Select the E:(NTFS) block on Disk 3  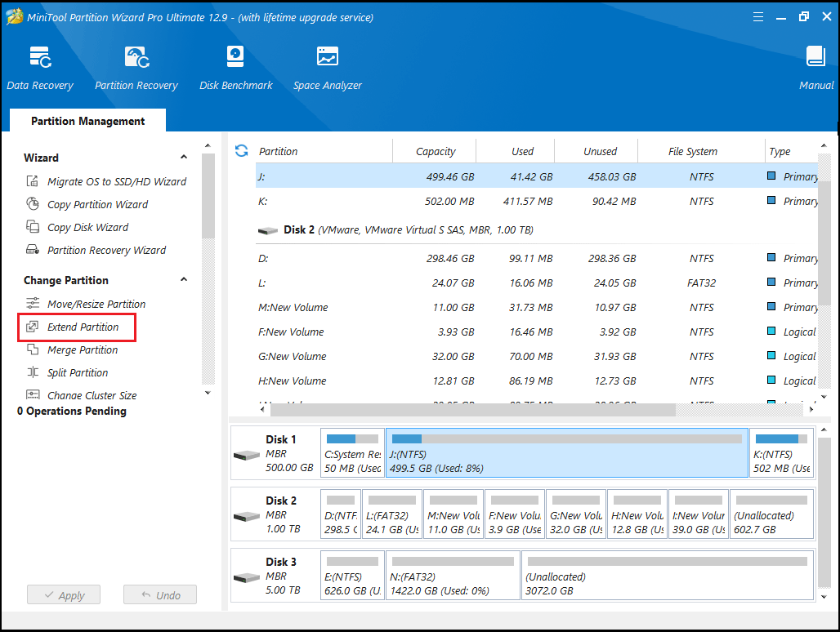coord(352,576)
